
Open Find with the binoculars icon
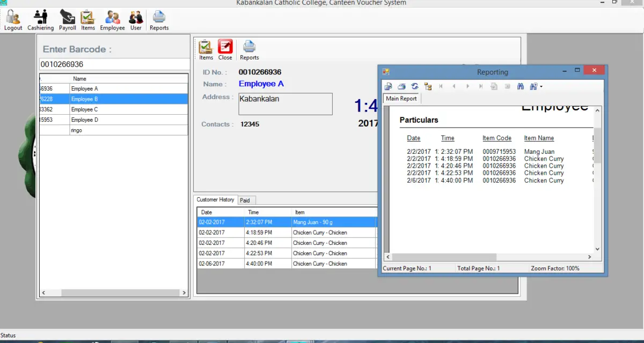(x=520, y=86)
